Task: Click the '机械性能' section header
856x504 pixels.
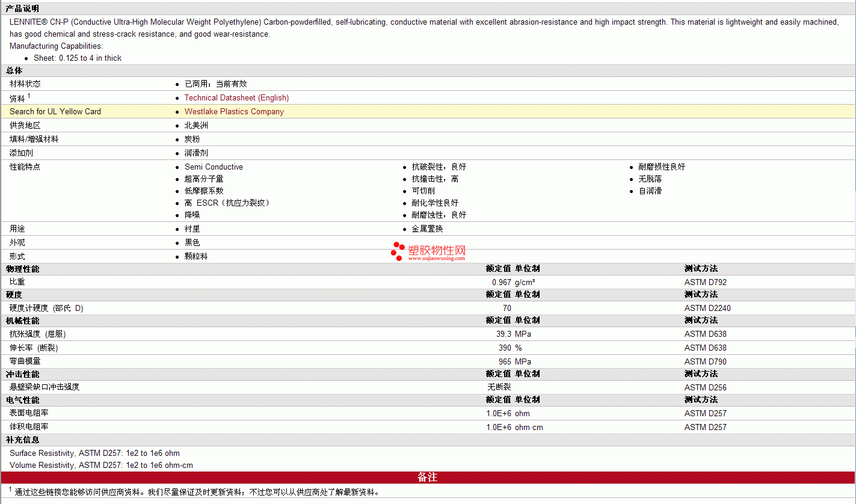Action: 22,320
